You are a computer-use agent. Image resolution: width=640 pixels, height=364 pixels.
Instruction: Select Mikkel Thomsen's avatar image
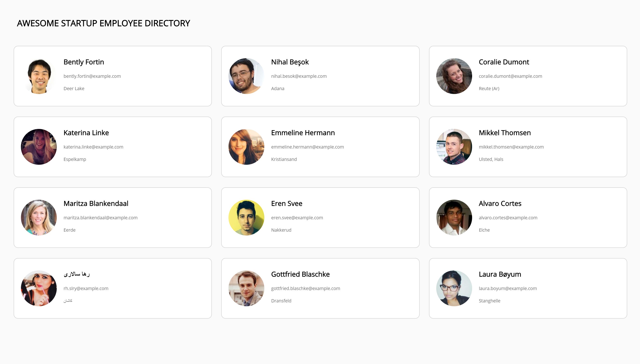click(x=454, y=147)
